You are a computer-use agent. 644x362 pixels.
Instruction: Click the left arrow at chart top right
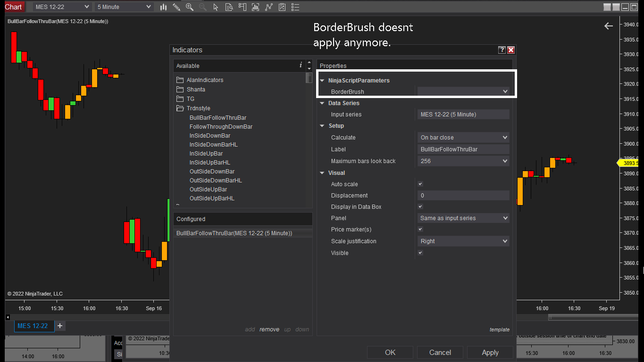[609, 26]
